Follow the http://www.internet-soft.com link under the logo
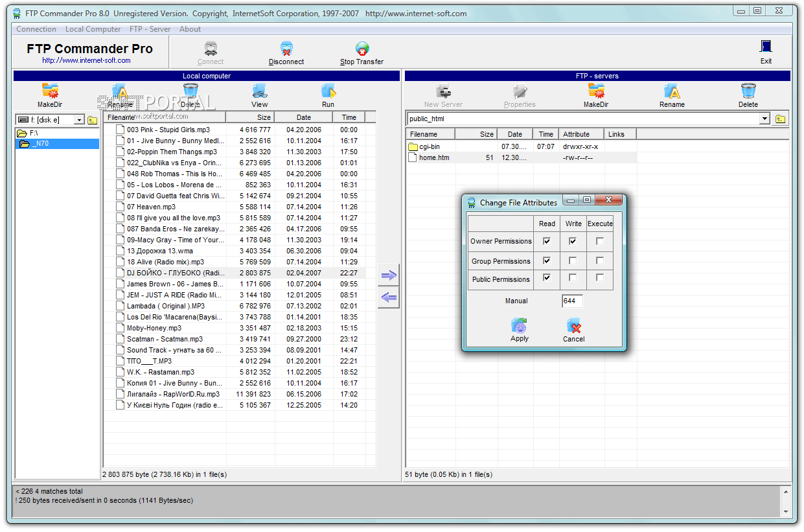Screen dimensions: 804x532 coord(87,60)
